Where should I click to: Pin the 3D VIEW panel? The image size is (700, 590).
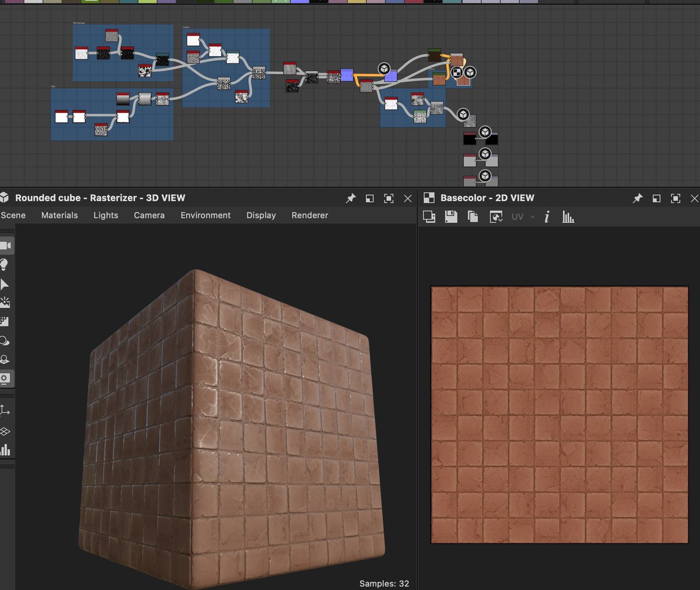(x=351, y=198)
